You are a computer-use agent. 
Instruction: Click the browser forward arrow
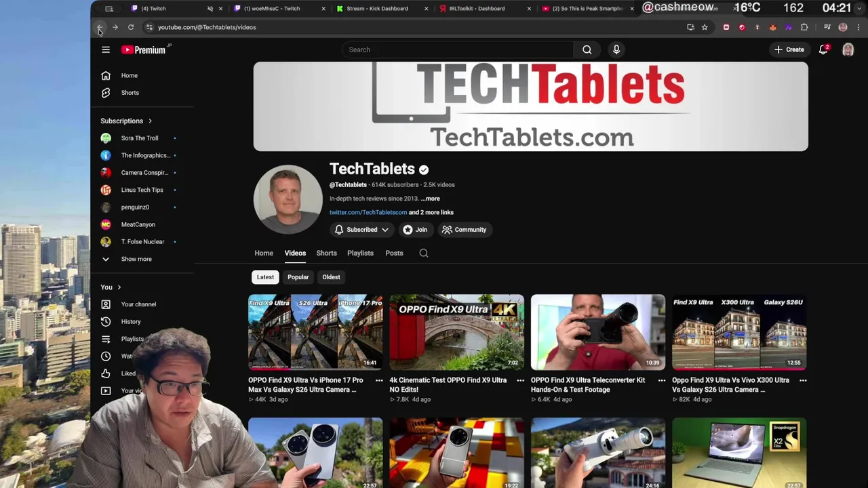115,27
